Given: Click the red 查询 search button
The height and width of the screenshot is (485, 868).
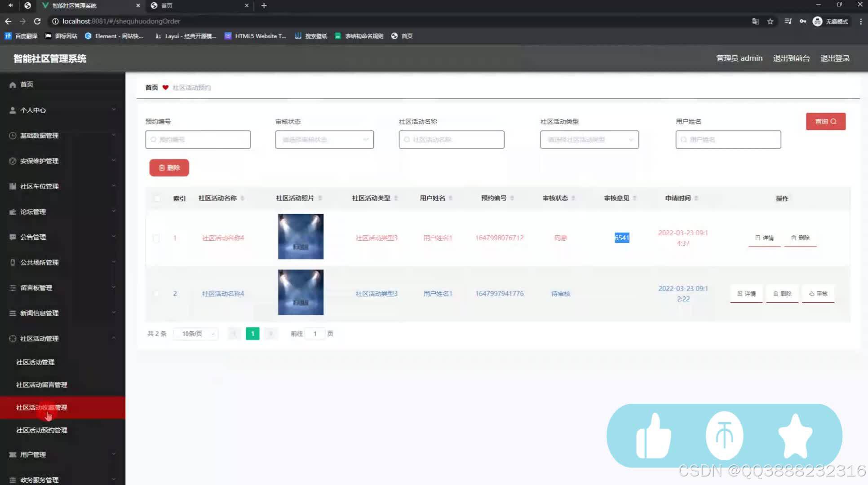Looking at the screenshot, I should click(x=825, y=121).
